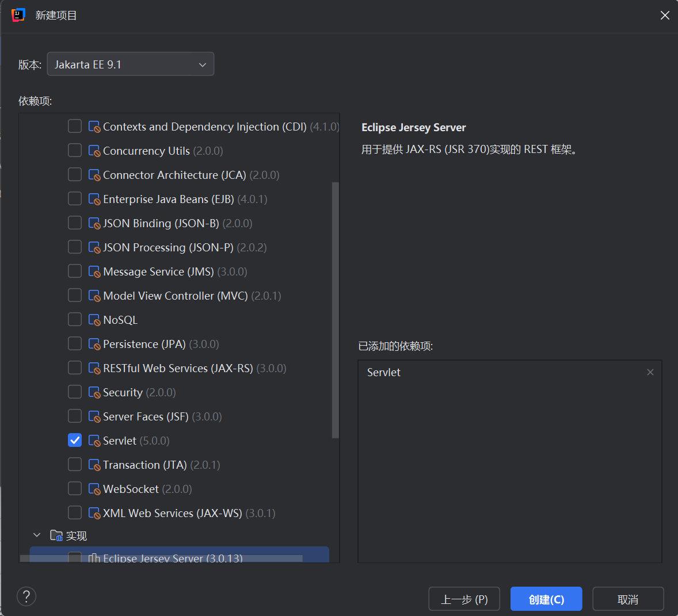Tick the RESTful Web Services (JAX-RS) checkbox
Viewport: 678px width, 616px height.
(75, 368)
